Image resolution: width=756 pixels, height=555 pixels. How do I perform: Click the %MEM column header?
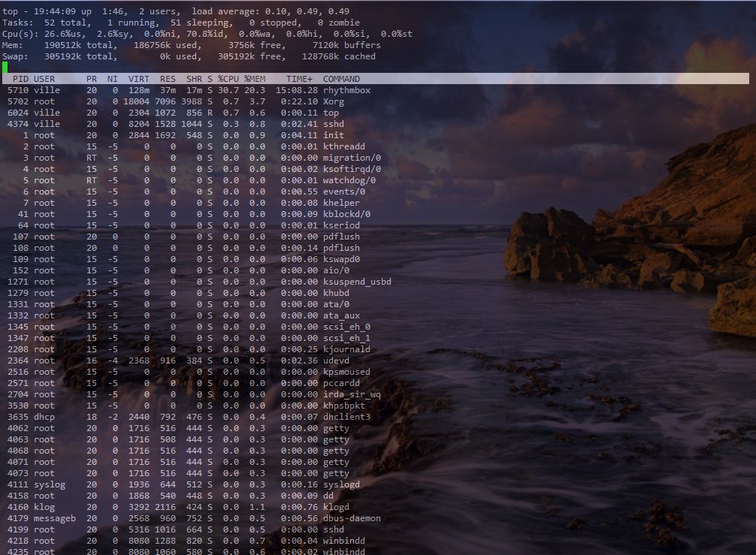coord(255,79)
